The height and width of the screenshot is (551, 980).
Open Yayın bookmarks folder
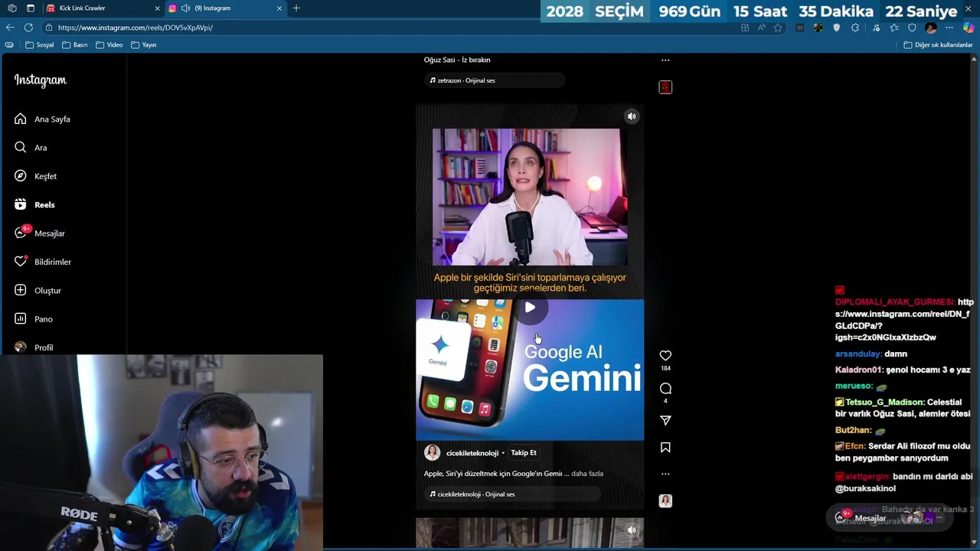tap(144, 45)
